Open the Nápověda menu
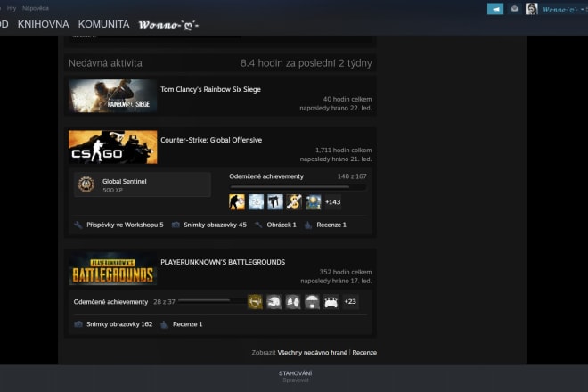 click(36, 8)
